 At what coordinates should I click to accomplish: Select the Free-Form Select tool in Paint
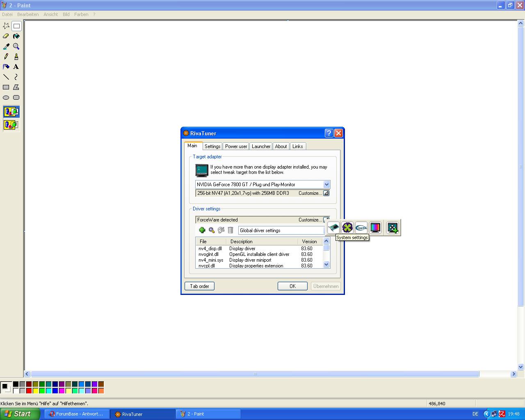(6, 26)
